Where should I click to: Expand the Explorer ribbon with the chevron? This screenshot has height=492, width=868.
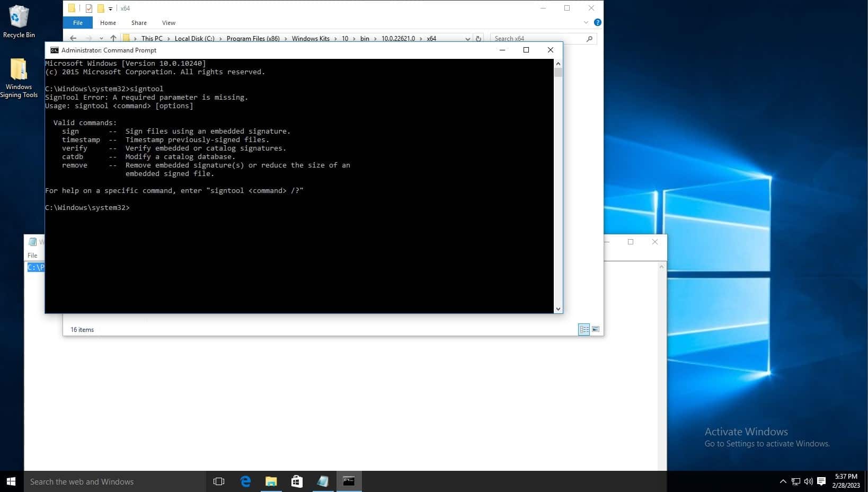coord(586,22)
